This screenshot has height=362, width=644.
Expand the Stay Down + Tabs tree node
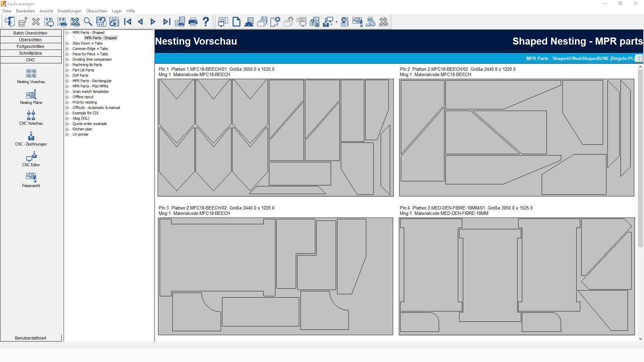pyautogui.click(x=67, y=43)
